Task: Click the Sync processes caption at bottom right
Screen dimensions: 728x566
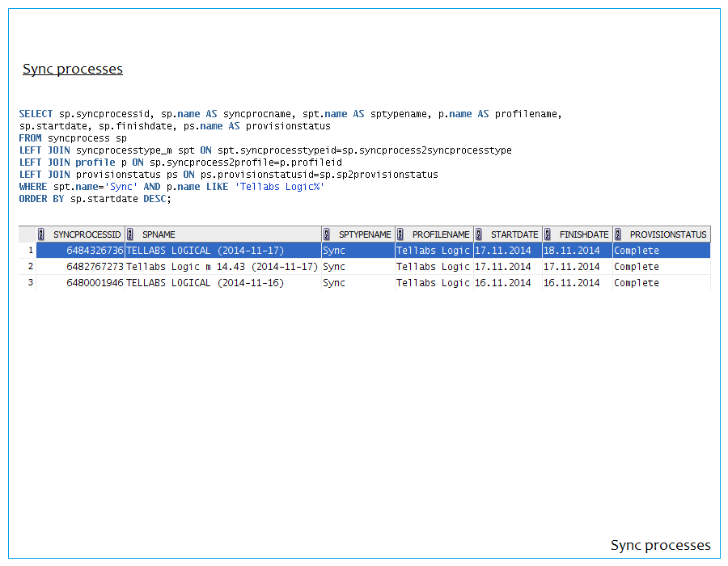Action: pos(660,545)
